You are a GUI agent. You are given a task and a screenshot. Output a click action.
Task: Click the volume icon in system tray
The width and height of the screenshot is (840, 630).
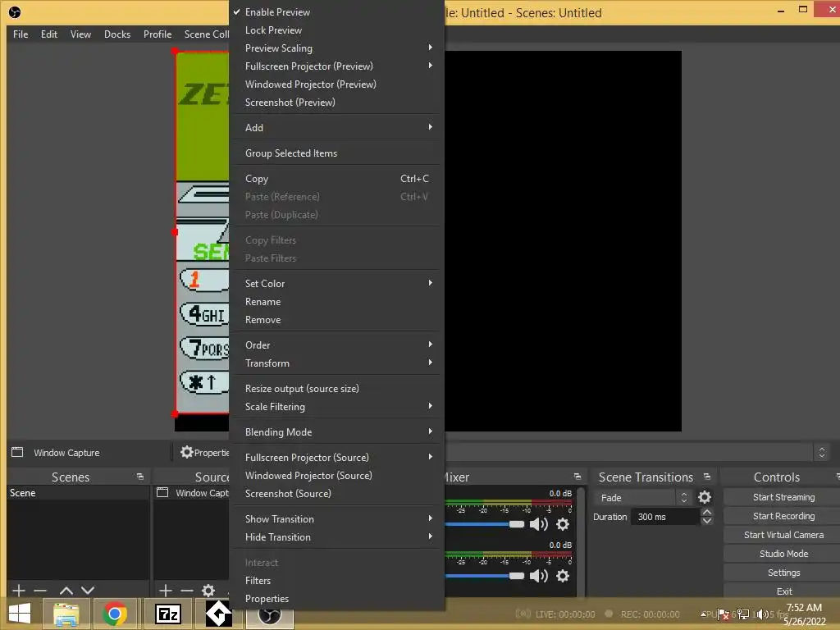click(x=762, y=614)
